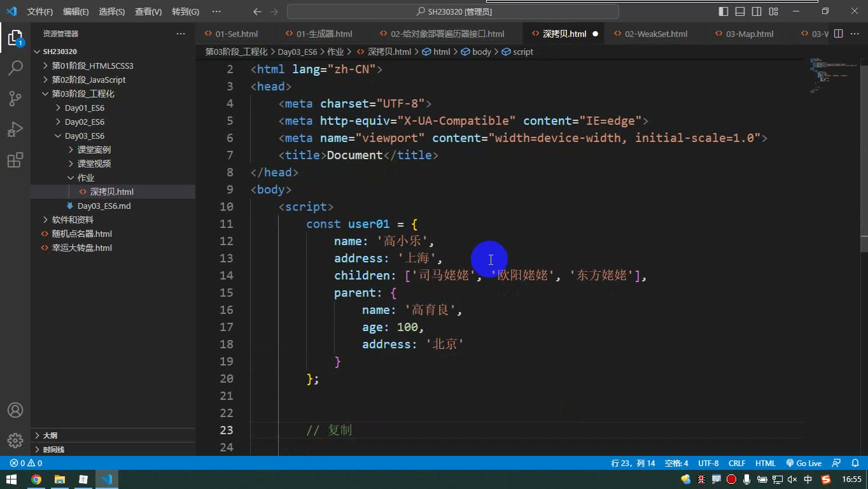
Task: Open Explorer panel more actions ellipsis
Action: tap(181, 34)
